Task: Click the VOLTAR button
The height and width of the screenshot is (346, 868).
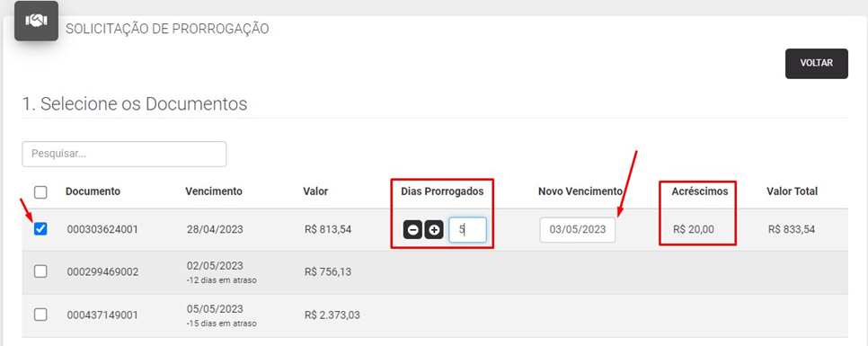Action: point(817,64)
